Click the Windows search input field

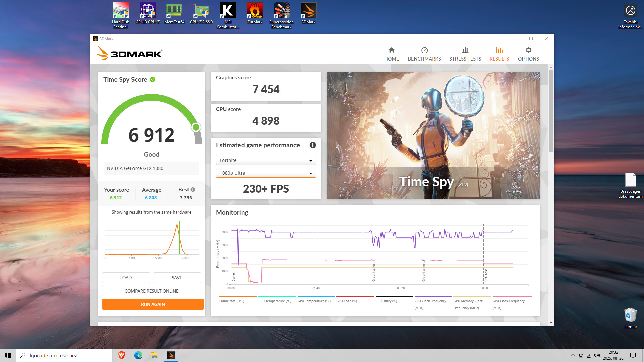[67, 355]
